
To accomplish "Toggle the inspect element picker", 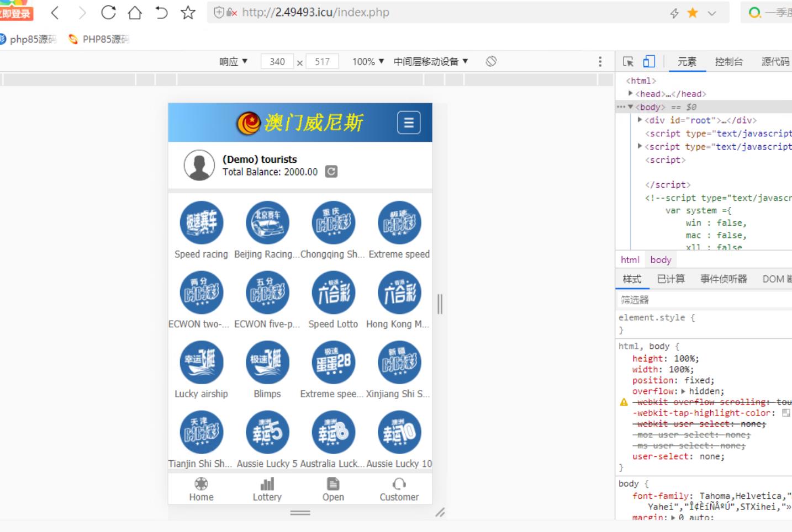I will (628, 61).
